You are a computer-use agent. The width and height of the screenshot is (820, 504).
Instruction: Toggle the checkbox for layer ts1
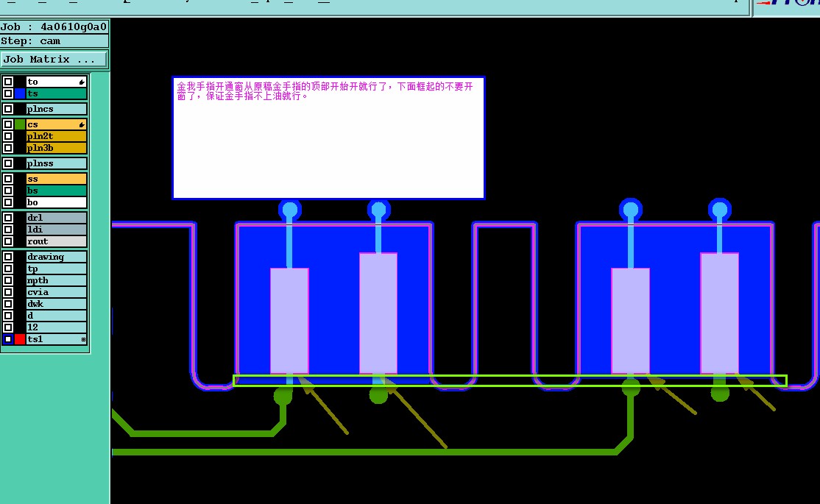(8, 339)
